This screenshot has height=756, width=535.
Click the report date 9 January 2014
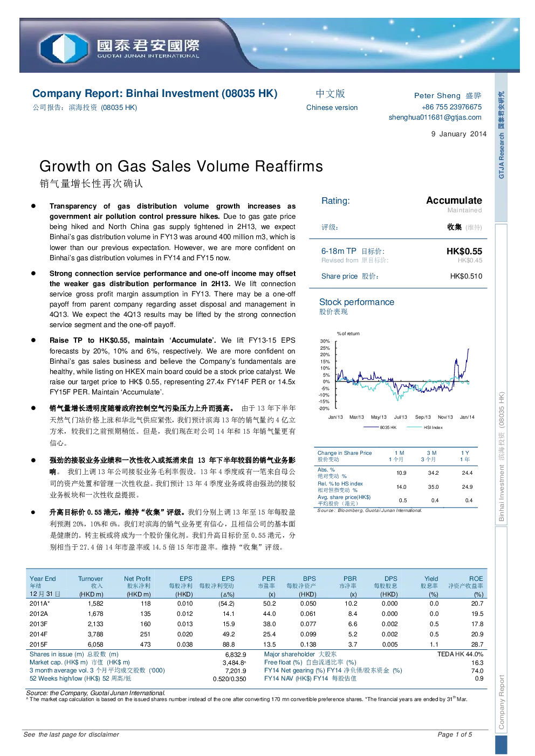coord(459,134)
